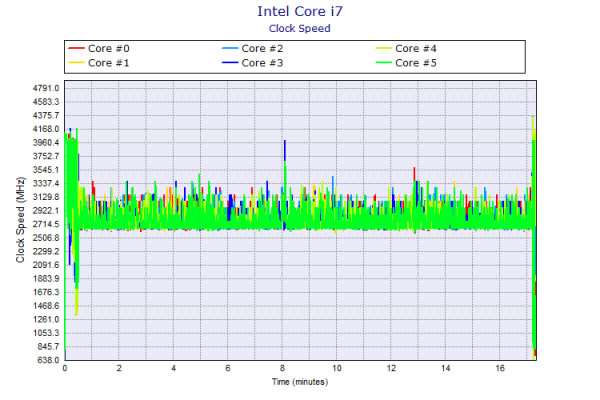Click the 2922.1 y-axis value
Image resolution: width=600 pixels, height=400 pixels.
[46, 211]
